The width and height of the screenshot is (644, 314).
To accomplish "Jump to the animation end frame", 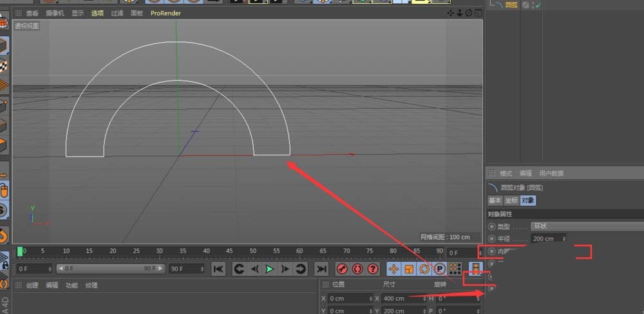I will [321, 269].
